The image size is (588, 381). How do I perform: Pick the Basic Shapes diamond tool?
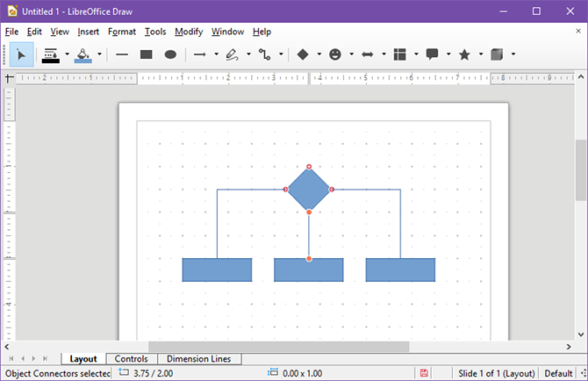click(x=303, y=54)
